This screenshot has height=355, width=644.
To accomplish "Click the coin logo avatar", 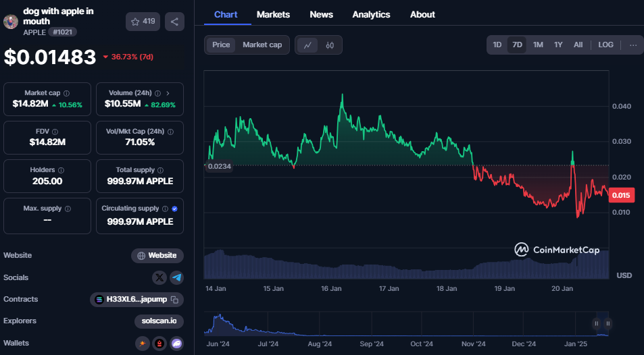I will [x=11, y=22].
